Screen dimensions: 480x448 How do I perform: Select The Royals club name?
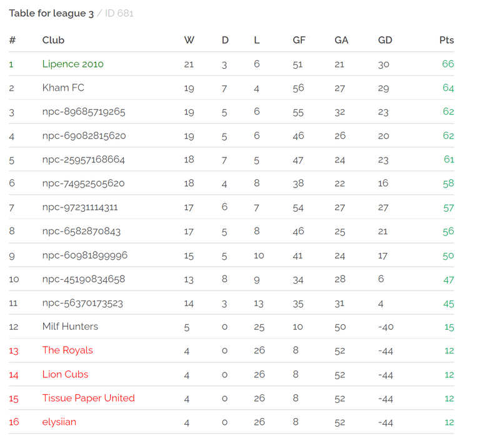tap(67, 351)
